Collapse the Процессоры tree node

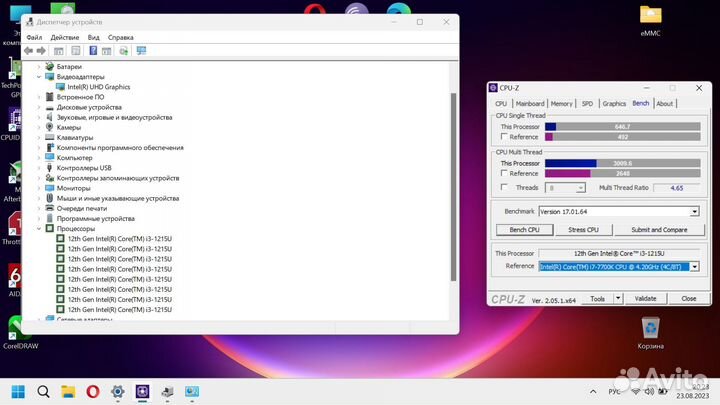[39, 228]
